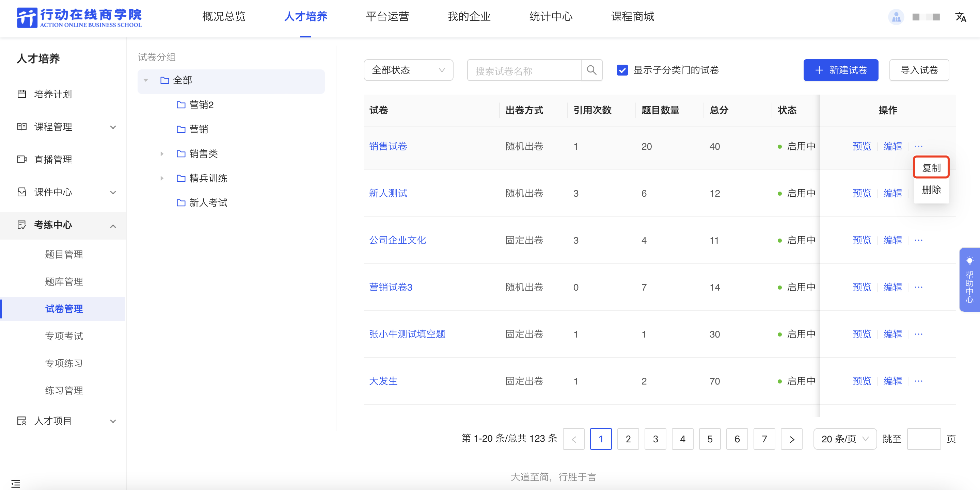The height and width of the screenshot is (490, 980).
Task: Click the 课程管理 book icon
Action: tap(22, 127)
